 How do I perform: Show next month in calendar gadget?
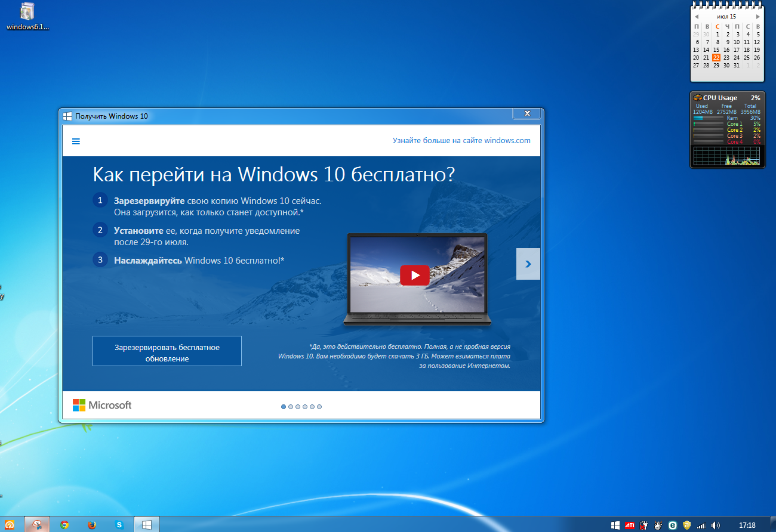point(757,17)
